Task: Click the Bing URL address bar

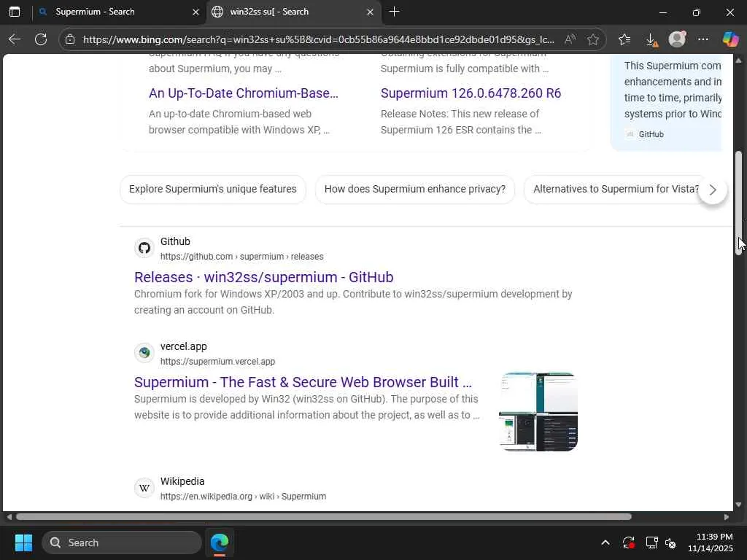Action: (x=318, y=39)
